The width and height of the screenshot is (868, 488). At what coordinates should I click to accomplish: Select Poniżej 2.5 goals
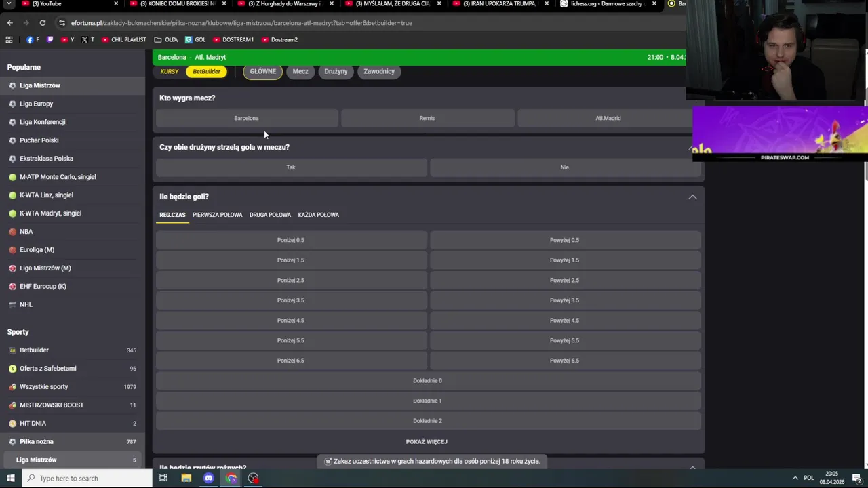(x=291, y=280)
